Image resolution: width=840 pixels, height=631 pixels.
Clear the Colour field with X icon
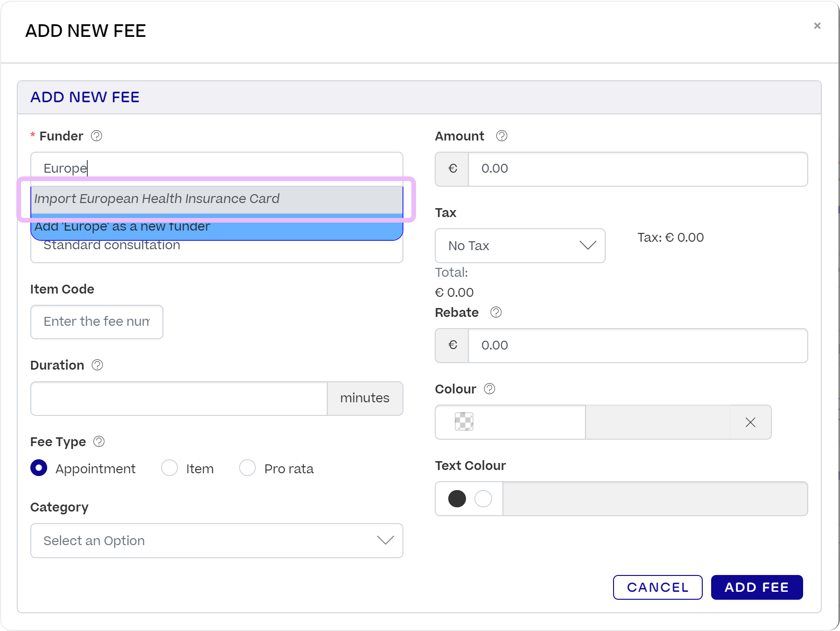[x=750, y=422]
